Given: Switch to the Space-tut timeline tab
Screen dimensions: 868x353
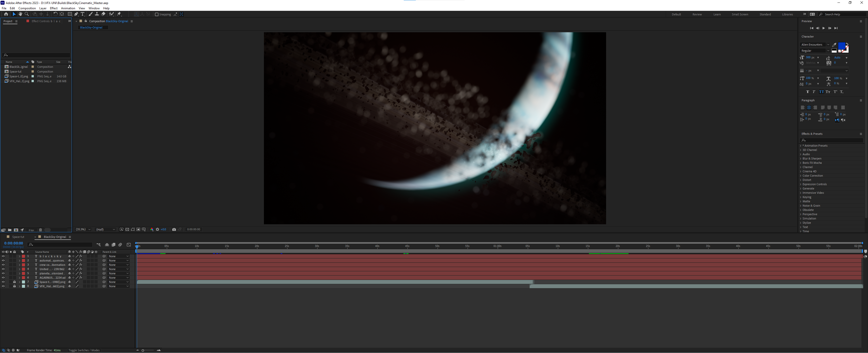Looking at the screenshot, I should tap(18, 237).
